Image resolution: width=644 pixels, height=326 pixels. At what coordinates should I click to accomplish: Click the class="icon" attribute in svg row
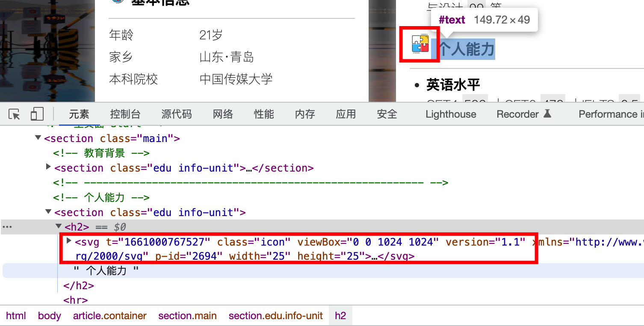coord(254,242)
